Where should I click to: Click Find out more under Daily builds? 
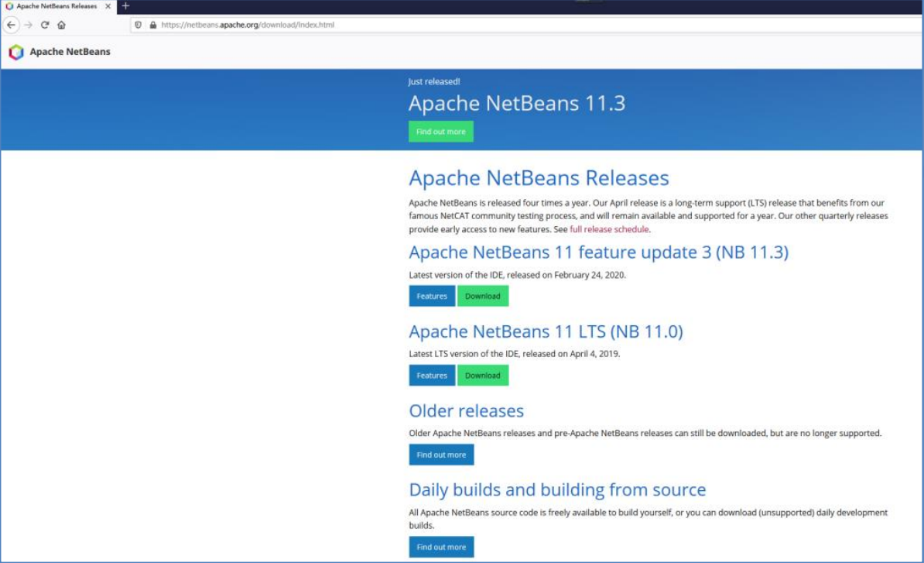[441, 547]
